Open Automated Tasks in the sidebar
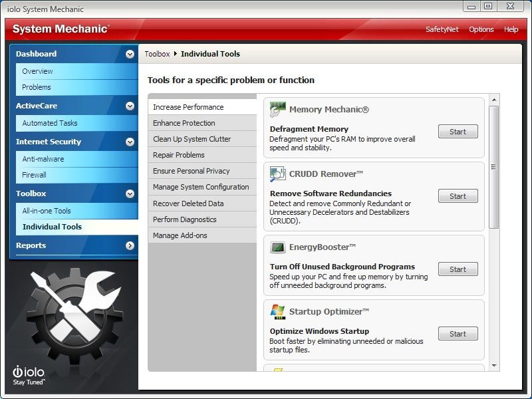 click(x=50, y=123)
